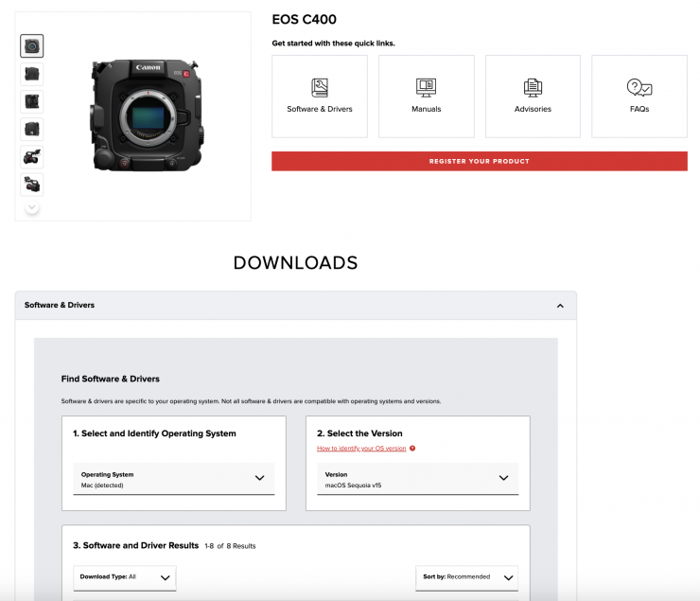Select the fifth thumbnail showing rigged camera
This screenshot has width=700, height=601.
click(32, 157)
